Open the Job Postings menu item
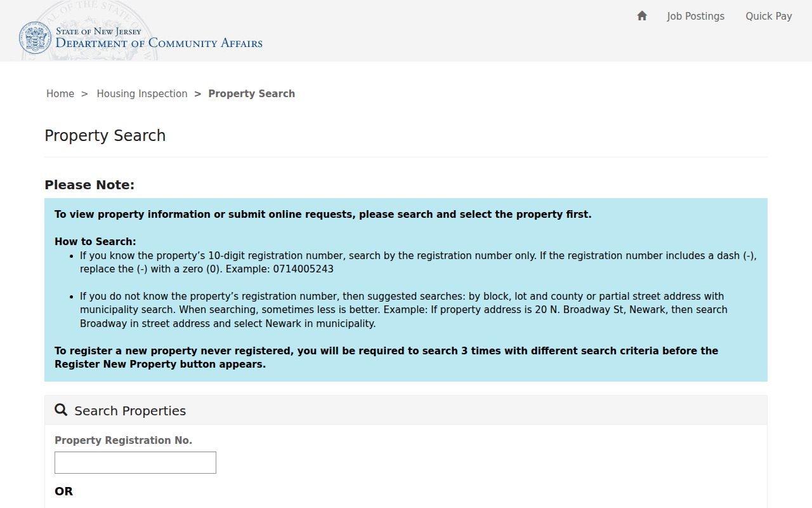This screenshot has height=508, width=812. 695,17
